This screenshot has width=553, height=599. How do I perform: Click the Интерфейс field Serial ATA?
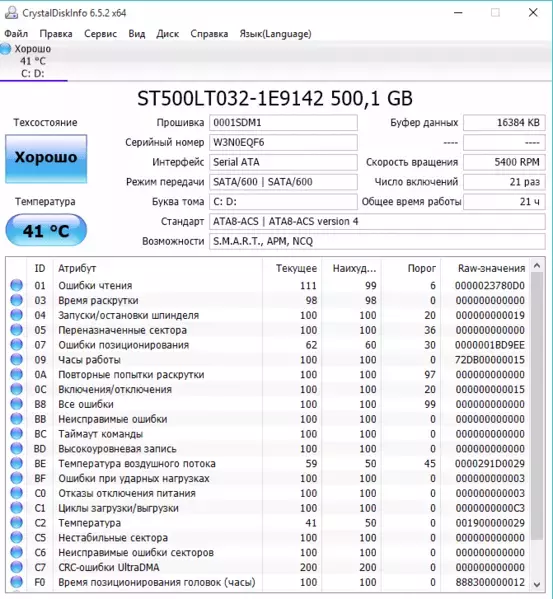pos(283,162)
